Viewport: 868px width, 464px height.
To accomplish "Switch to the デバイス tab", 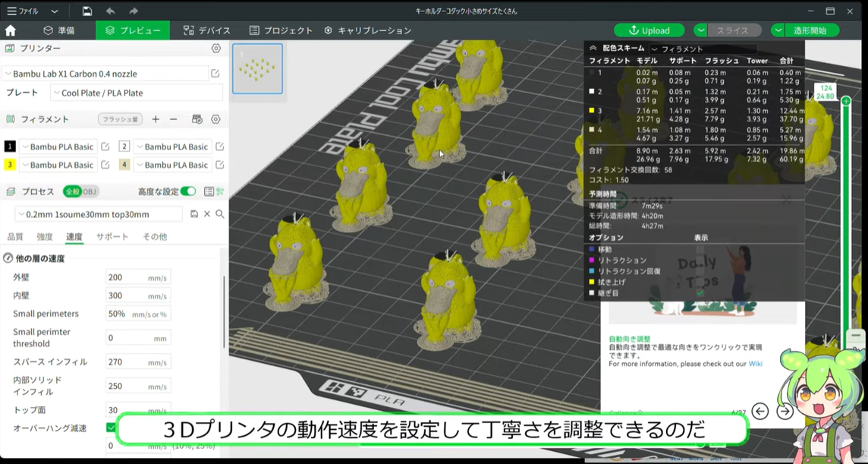I will click(206, 30).
